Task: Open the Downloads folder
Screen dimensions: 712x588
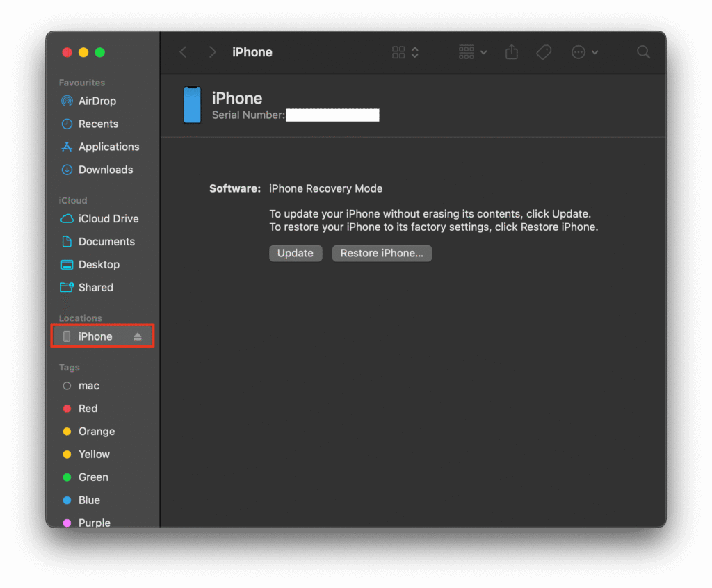Action: click(105, 170)
